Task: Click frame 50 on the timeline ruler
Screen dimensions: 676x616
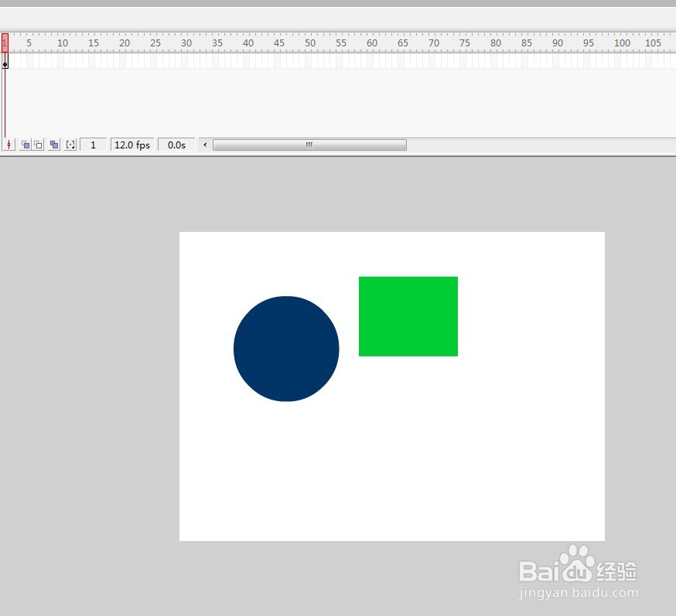Action: [309, 43]
